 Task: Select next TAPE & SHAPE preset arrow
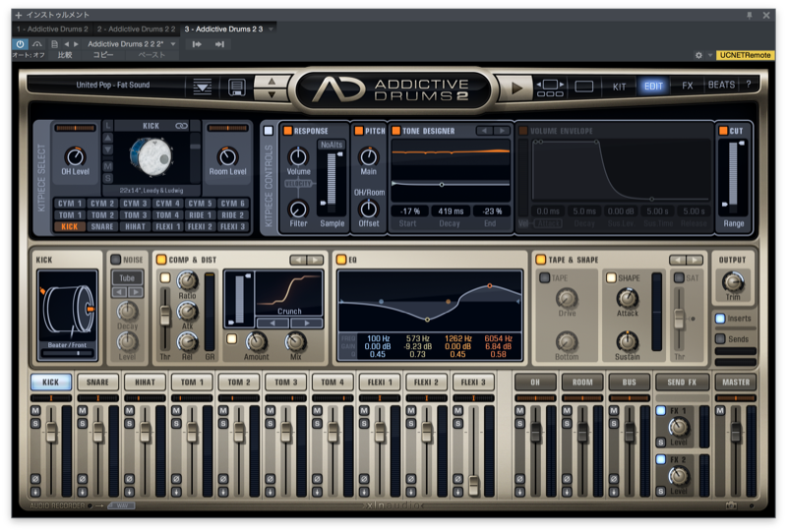coord(695,260)
